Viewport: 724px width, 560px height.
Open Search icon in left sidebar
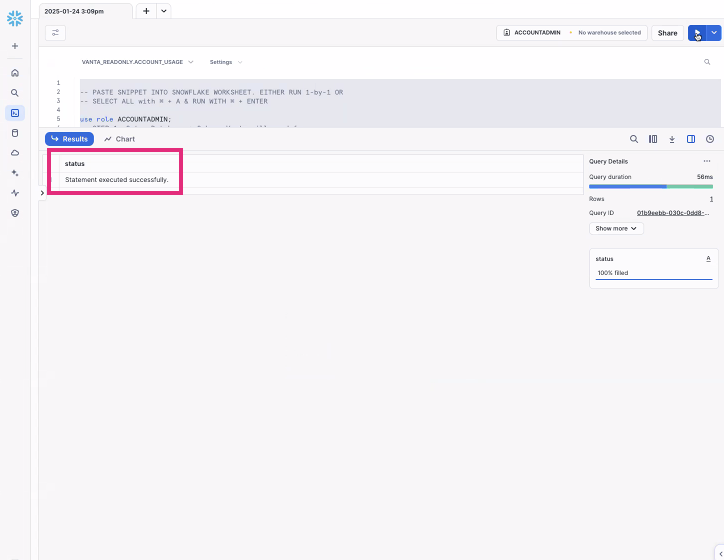point(15,93)
